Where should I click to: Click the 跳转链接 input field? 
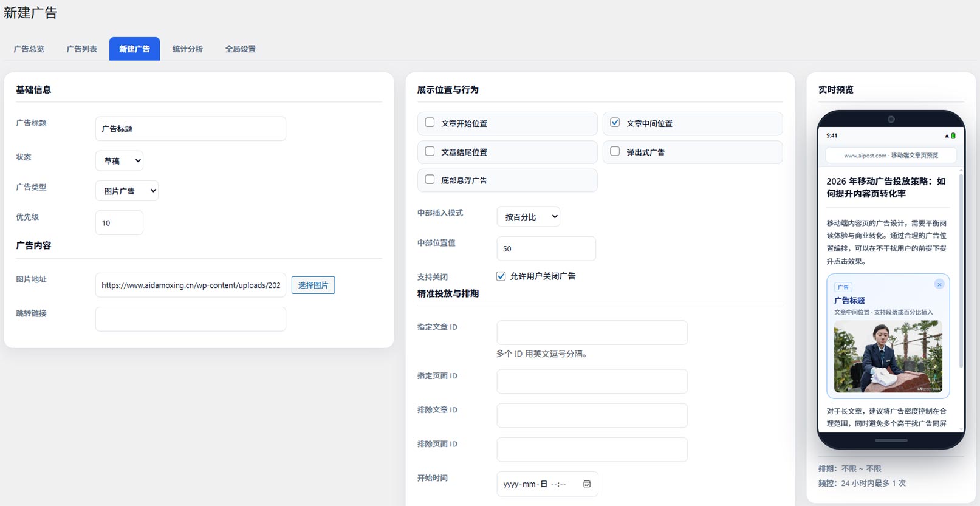(190, 319)
